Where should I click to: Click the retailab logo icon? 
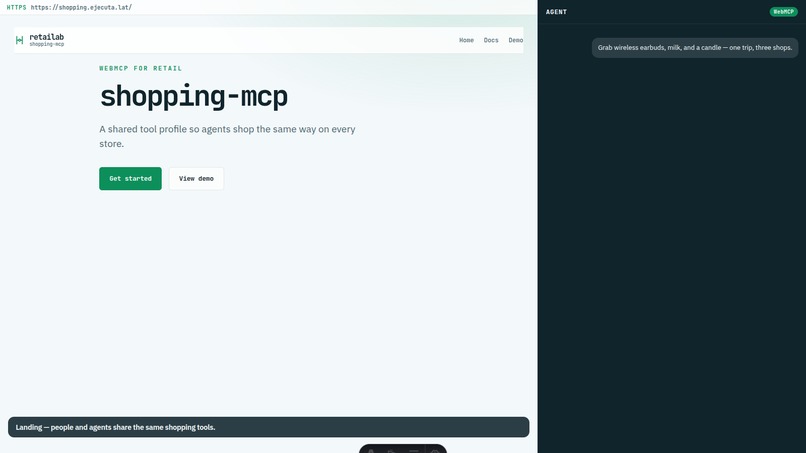[x=20, y=40]
